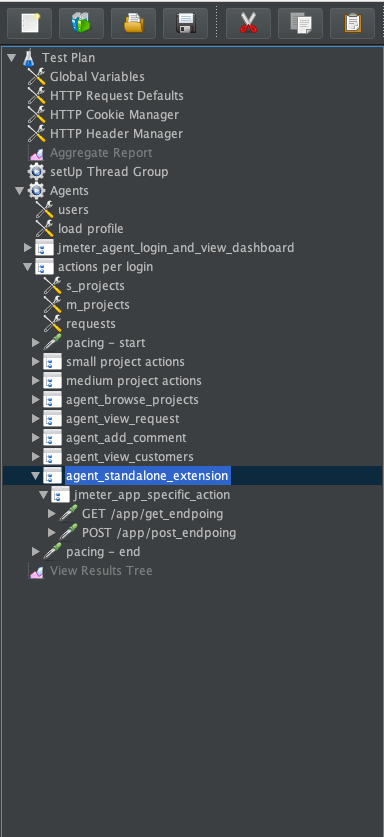Click the pacing - end sampler icon
The width and height of the screenshot is (384, 837).
[x=52, y=551]
